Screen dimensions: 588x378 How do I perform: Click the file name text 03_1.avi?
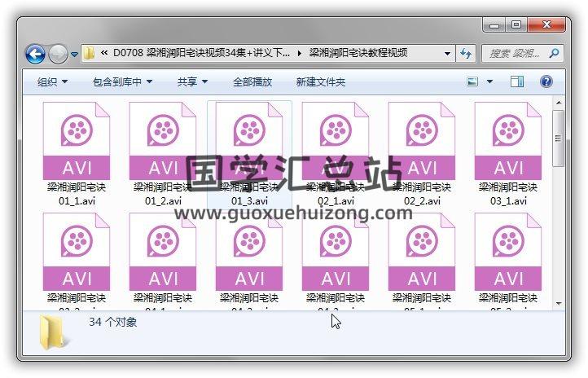[508, 201]
